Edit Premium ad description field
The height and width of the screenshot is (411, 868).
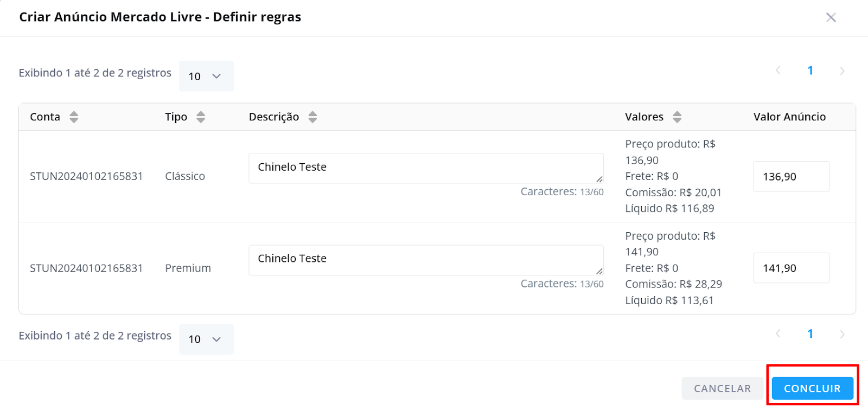pyautogui.click(x=426, y=260)
